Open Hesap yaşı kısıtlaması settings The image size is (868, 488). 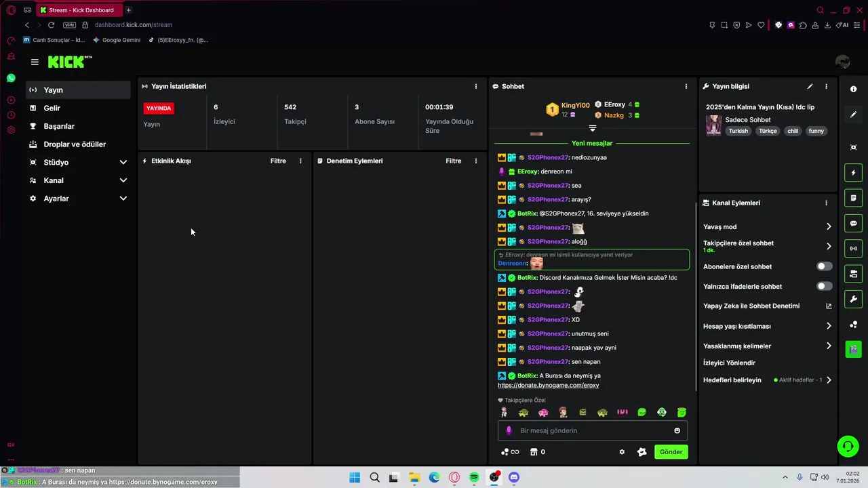[767, 326]
